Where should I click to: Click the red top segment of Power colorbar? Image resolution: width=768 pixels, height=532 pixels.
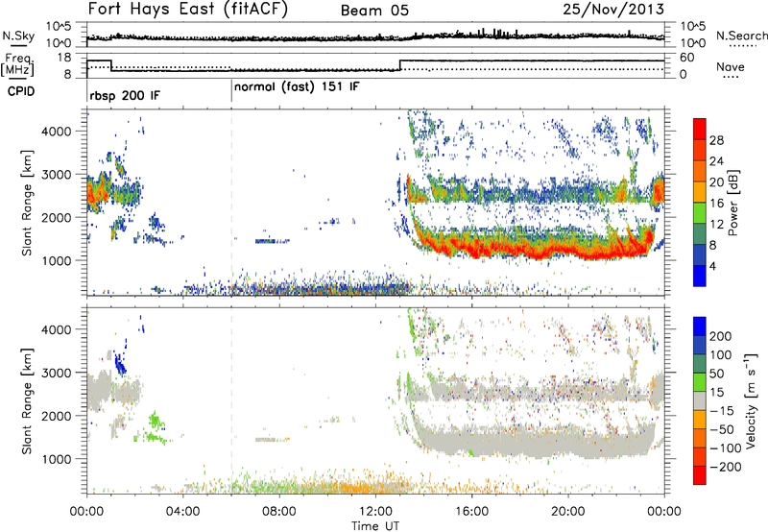[700, 129]
